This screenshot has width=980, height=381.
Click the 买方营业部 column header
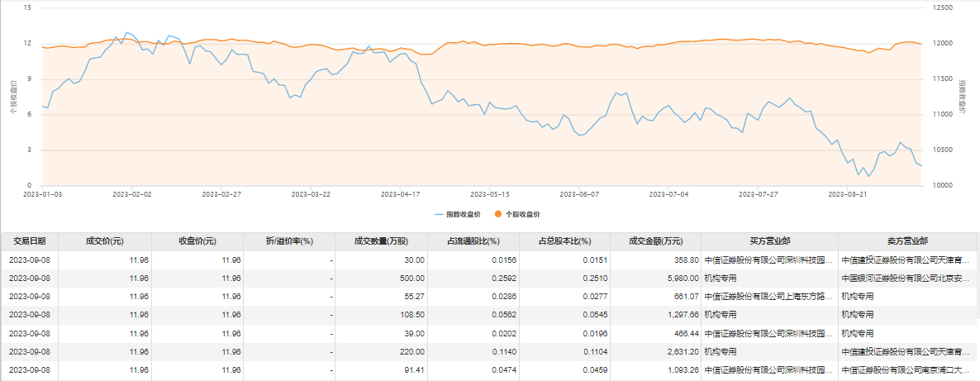(x=770, y=241)
